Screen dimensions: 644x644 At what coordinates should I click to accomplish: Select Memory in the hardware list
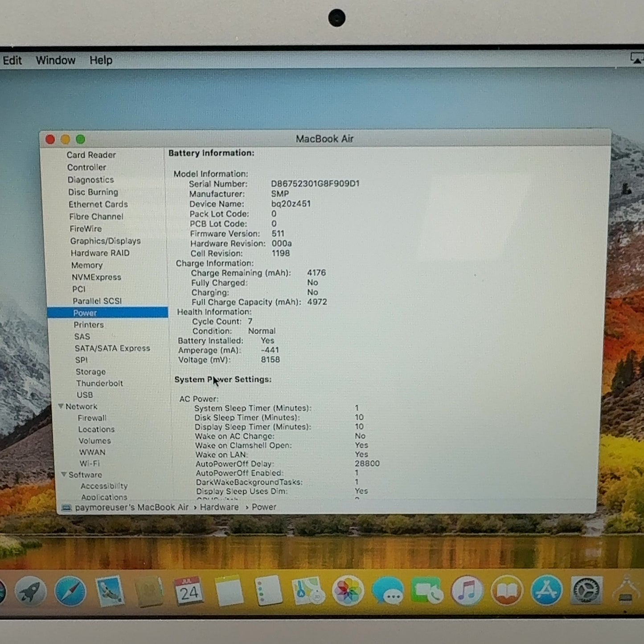pos(87,265)
